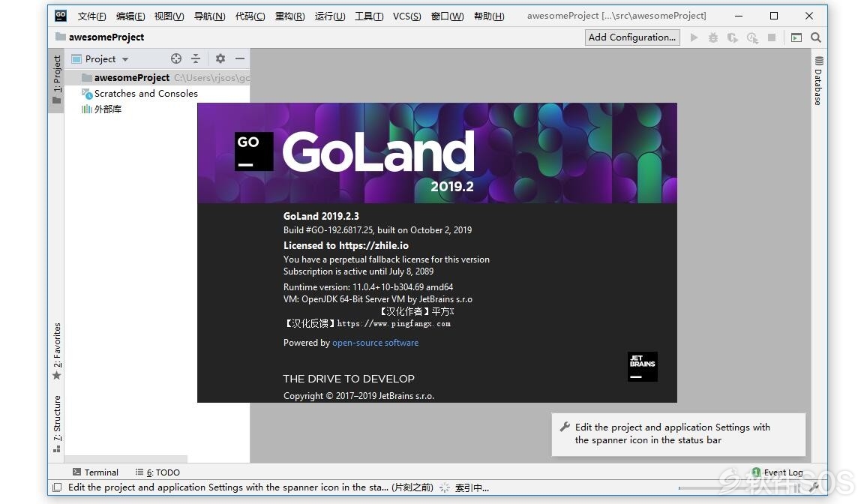
Task: Click the Stop square icon
Action: [x=772, y=37]
